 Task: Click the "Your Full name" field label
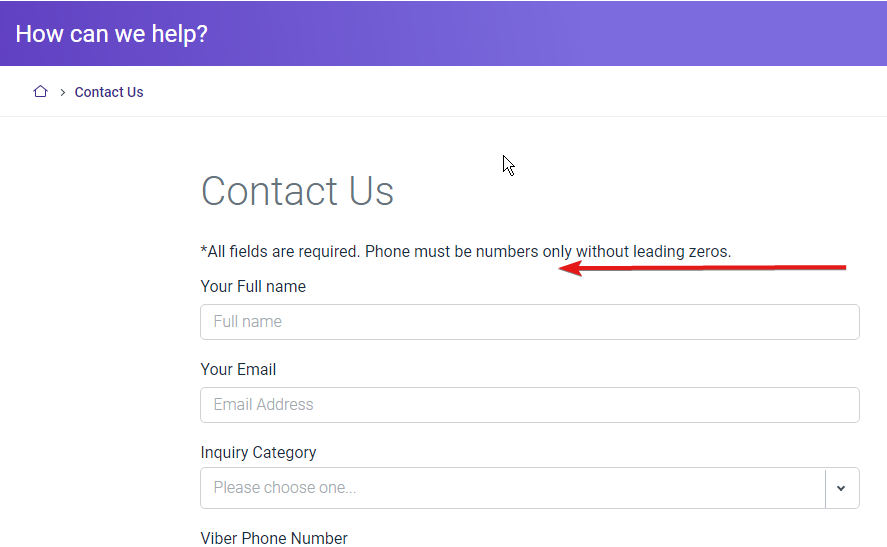(x=253, y=286)
